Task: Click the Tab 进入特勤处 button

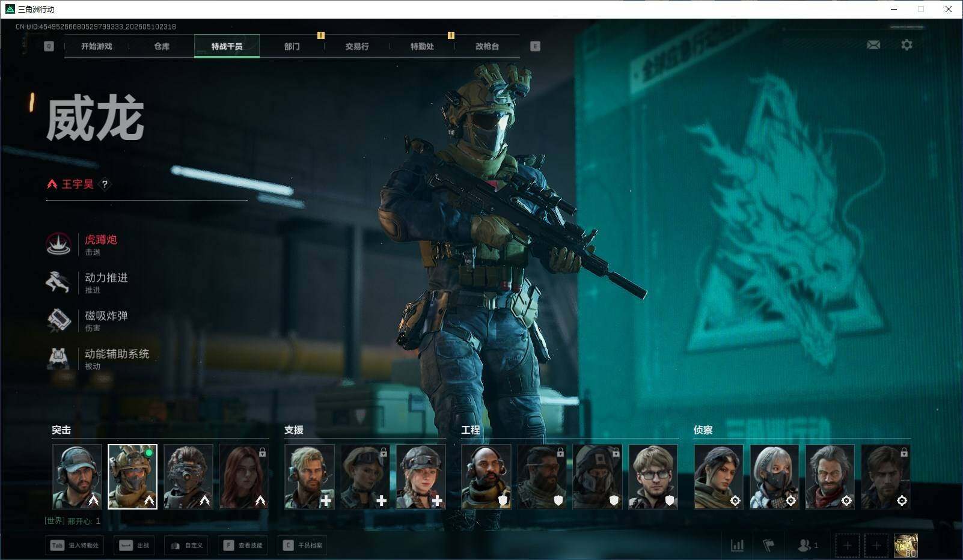Action: click(x=74, y=545)
